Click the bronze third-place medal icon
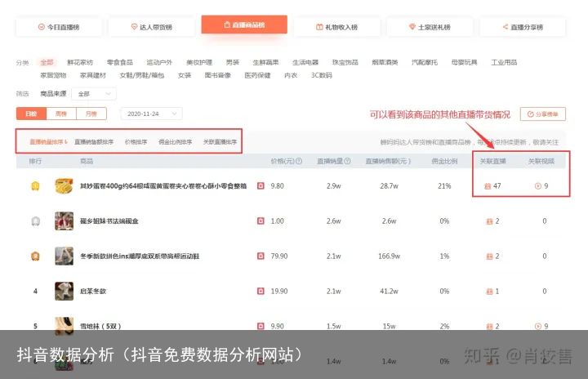The image size is (588, 379). click(x=35, y=256)
